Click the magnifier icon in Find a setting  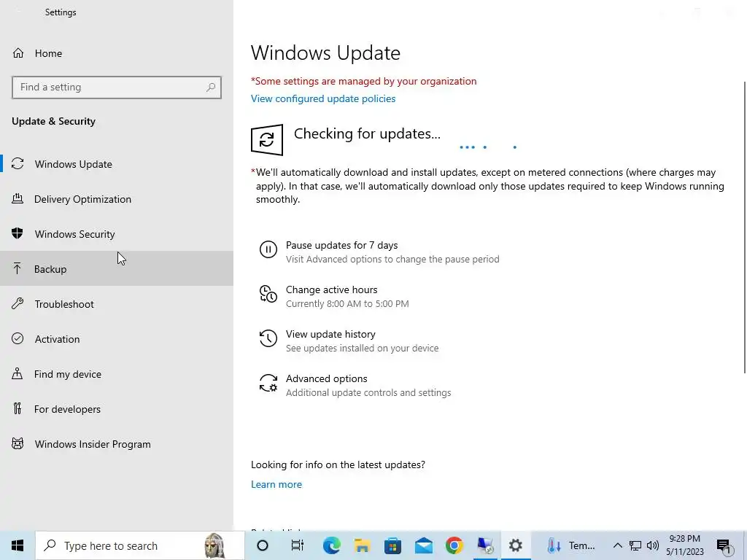point(211,87)
